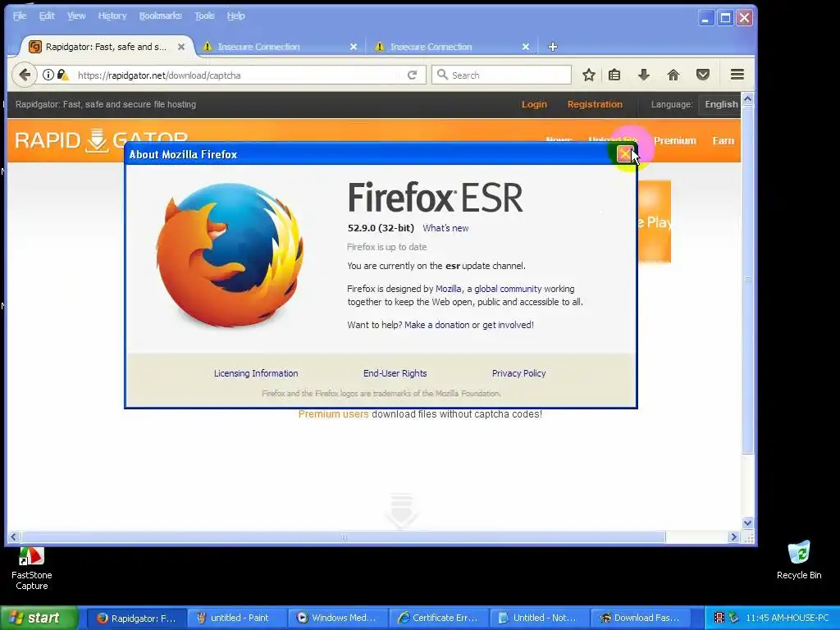Viewport: 840px width, 630px height.
Task: Click the get involved link
Action: 508,325
